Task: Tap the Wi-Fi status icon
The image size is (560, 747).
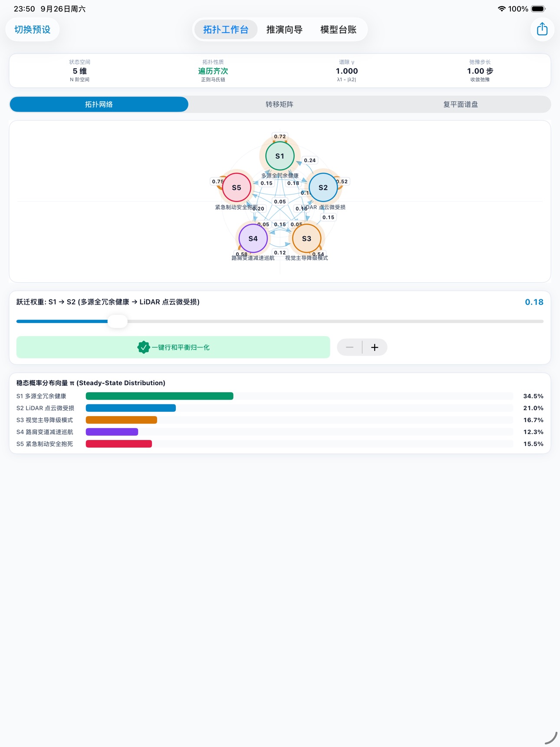Action: 502,9
